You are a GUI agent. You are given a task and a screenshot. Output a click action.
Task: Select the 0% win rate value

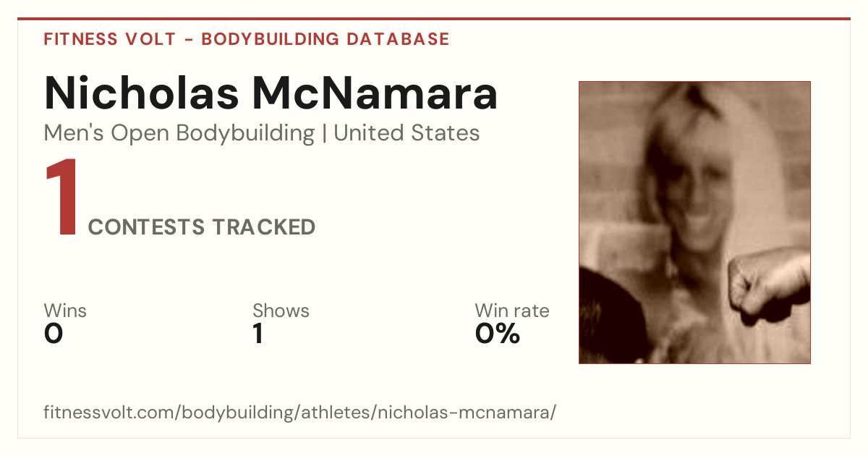pos(498,334)
